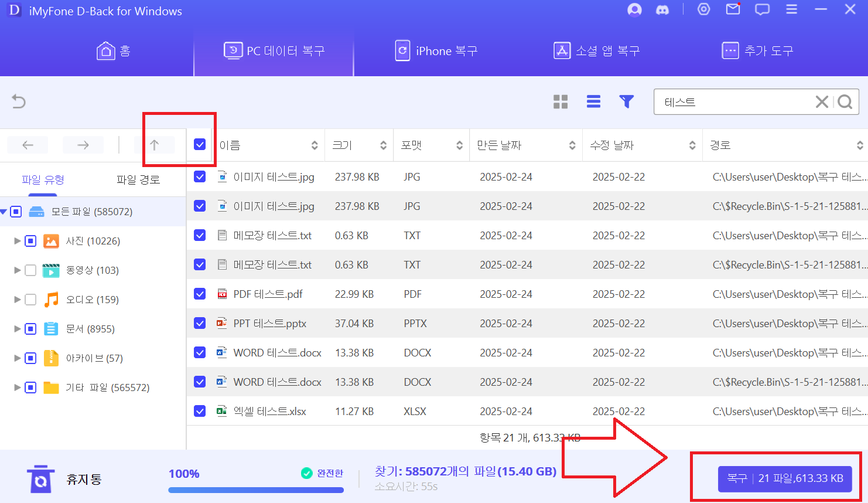Click the 오디오 music note icon
The image size is (868, 503).
52,300
